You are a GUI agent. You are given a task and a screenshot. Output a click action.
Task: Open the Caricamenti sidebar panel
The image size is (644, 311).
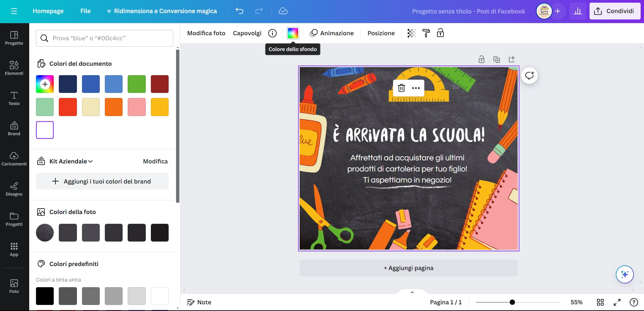pos(14,159)
